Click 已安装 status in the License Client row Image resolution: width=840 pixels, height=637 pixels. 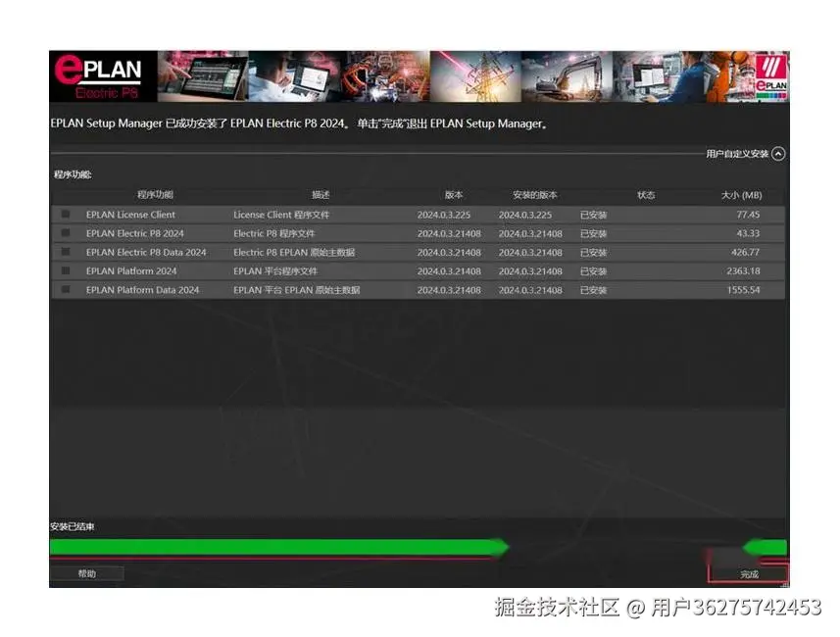coord(593,215)
